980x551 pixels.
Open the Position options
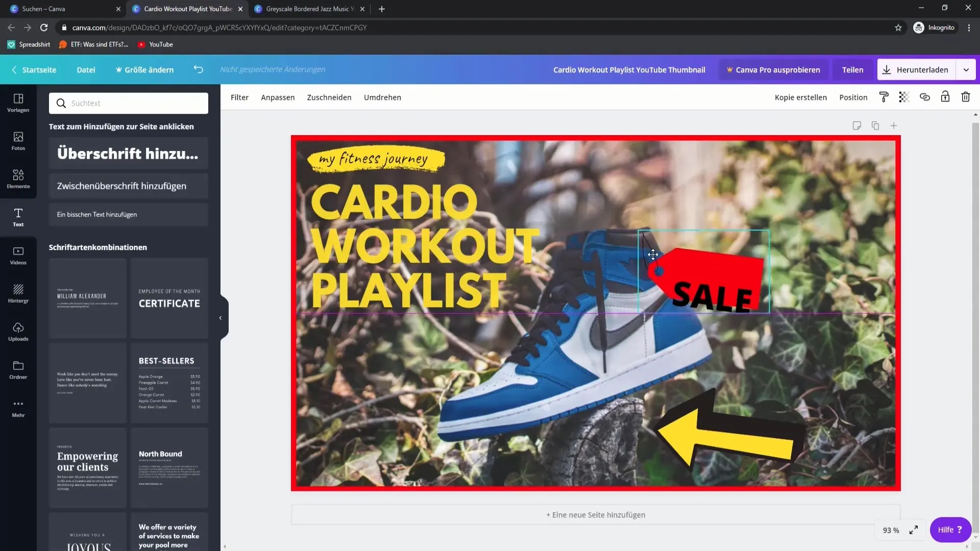(x=853, y=97)
